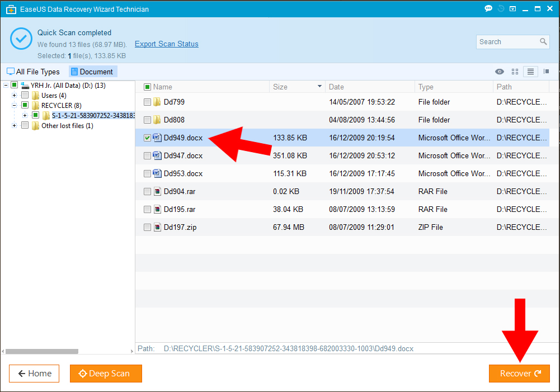Image resolution: width=560 pixels, height=392 pixels.
Task: Click the history clock icon in title bar
Action: coord(501,8)
